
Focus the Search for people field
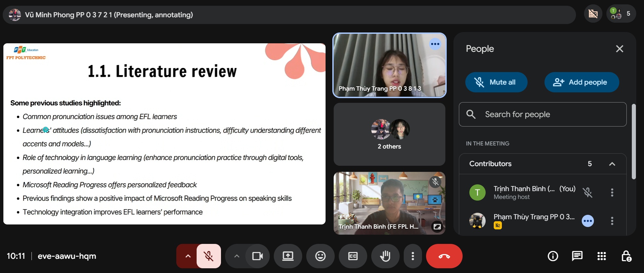click(542, 114)
